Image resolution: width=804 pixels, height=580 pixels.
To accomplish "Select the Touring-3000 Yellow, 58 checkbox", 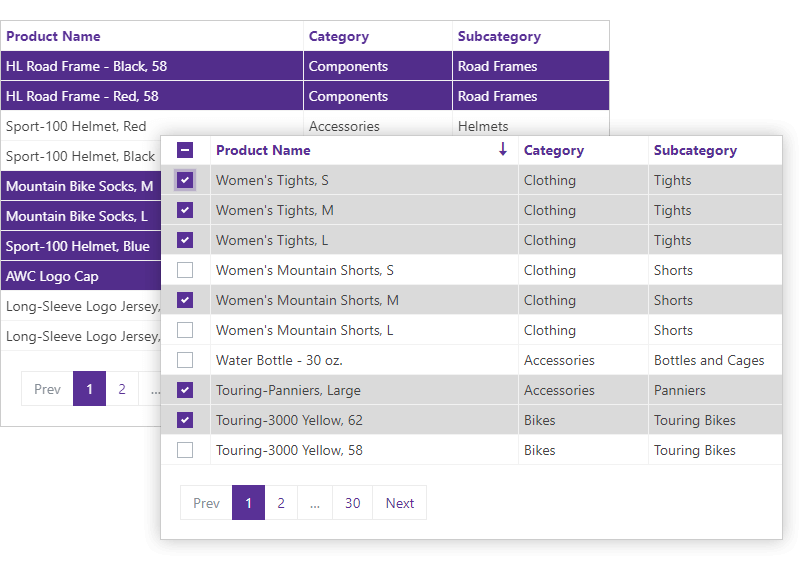I will click(185, 450).
